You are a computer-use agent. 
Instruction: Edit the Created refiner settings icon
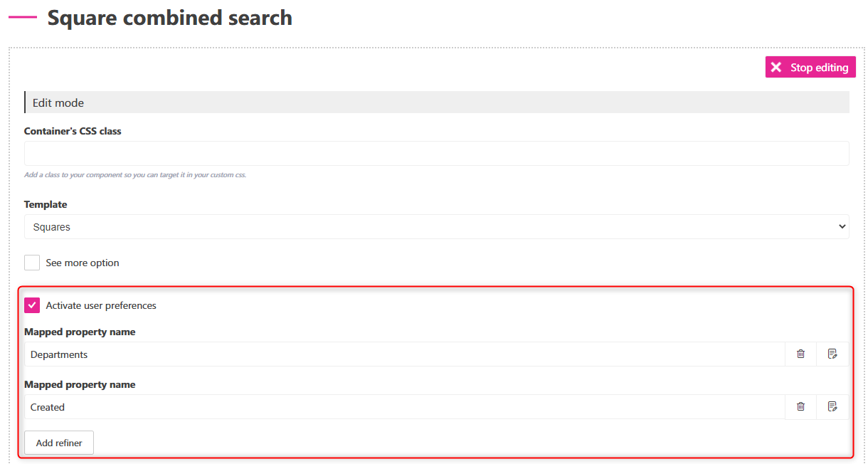coord(832,406)
